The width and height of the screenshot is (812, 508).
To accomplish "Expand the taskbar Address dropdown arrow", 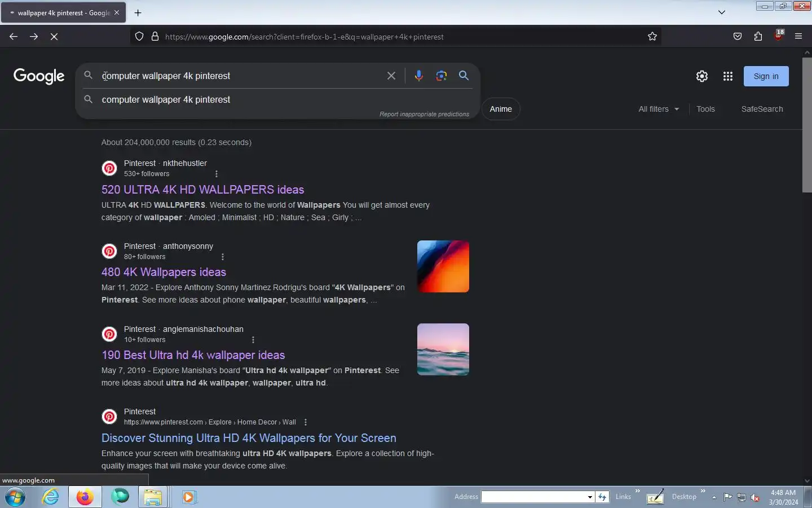I will tap(590, 497).
